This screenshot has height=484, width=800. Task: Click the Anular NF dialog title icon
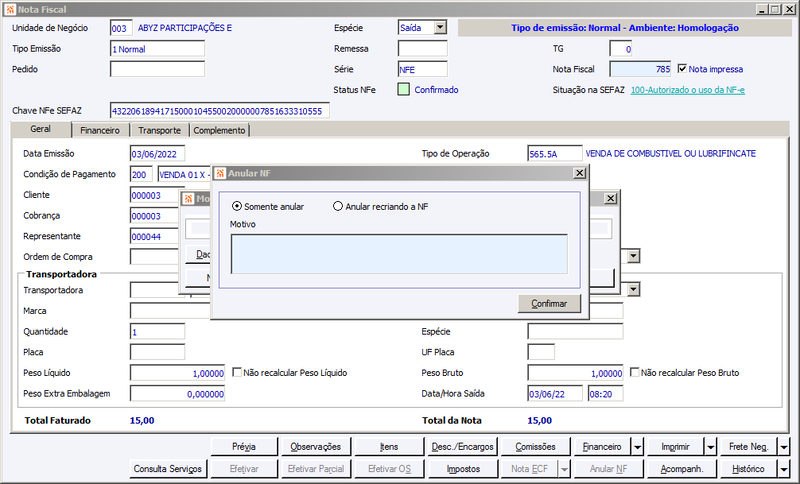[220, 173]
